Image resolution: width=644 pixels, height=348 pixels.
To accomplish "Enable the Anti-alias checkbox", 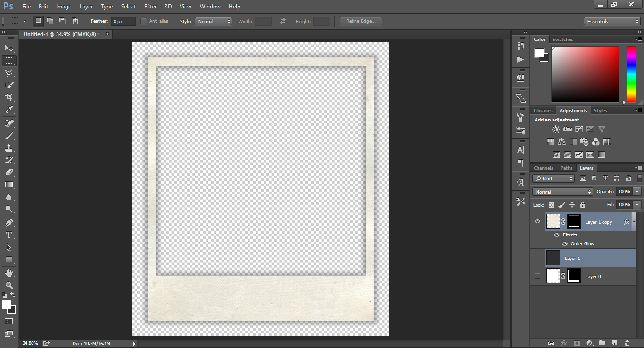I will pos(144,21).
